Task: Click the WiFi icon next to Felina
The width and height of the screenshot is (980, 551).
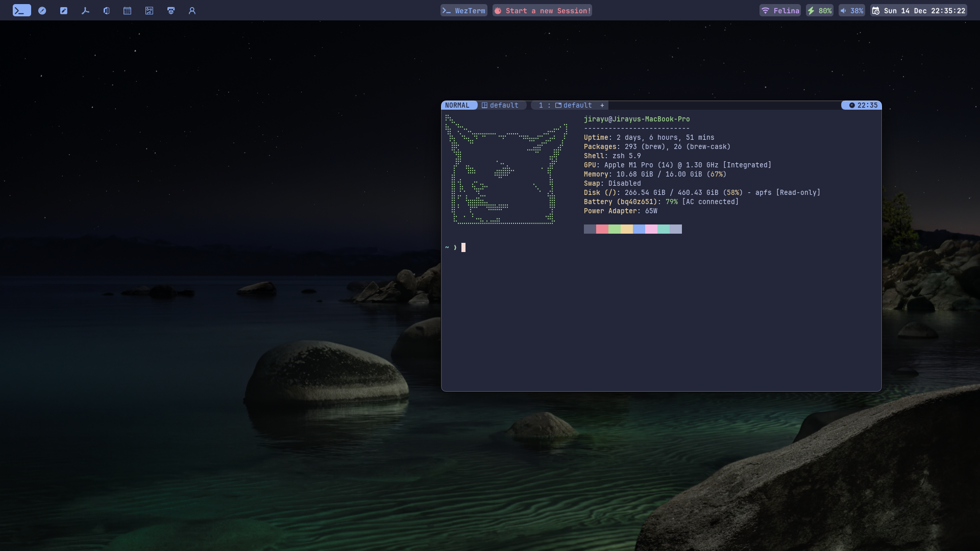Action: [766, 10]
